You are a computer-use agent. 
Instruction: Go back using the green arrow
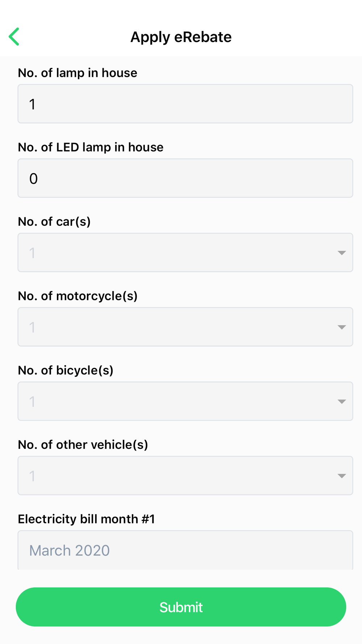(x=14, y=37)
